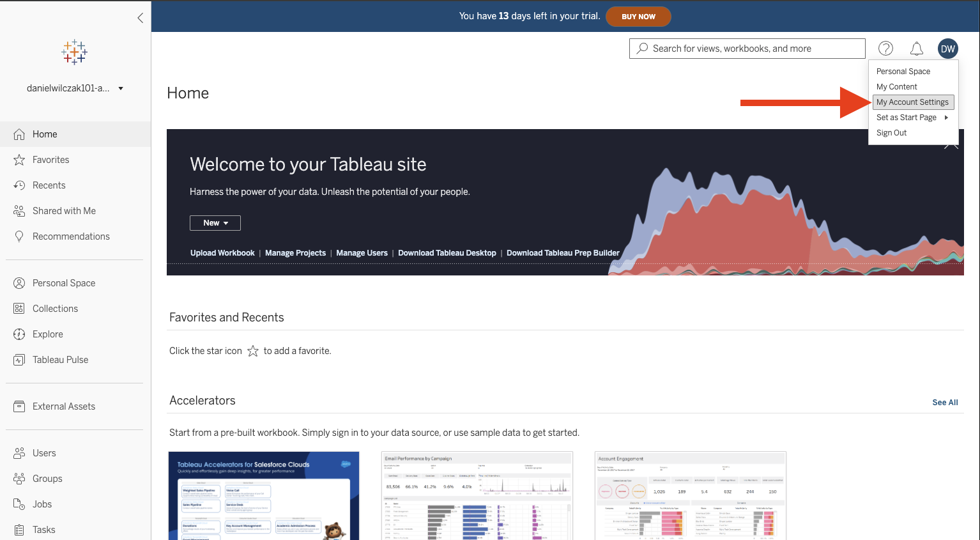Open the notifications bell icon
This screenshot has width=980, height=540.
point(917,49)
